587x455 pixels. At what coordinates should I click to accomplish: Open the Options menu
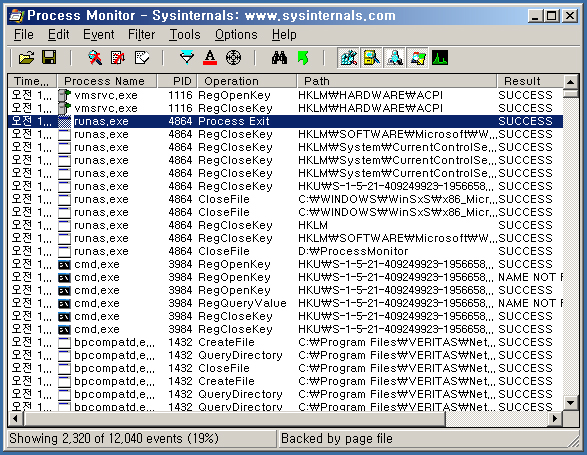point(236,34)
